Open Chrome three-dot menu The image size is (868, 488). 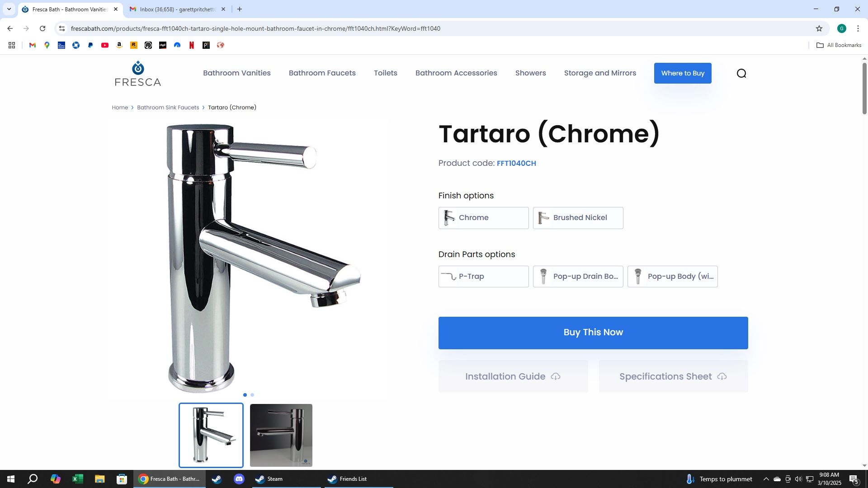pos(858,28)
